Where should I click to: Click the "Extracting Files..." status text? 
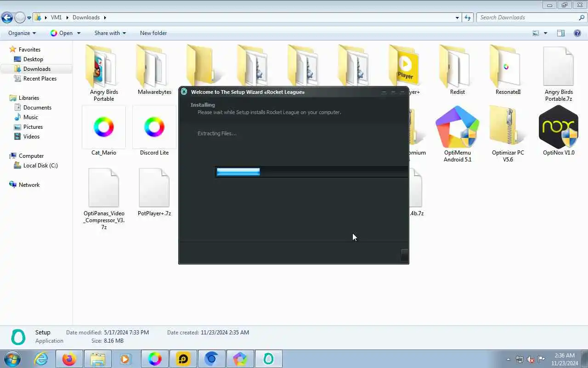click(x=217, y=133)
